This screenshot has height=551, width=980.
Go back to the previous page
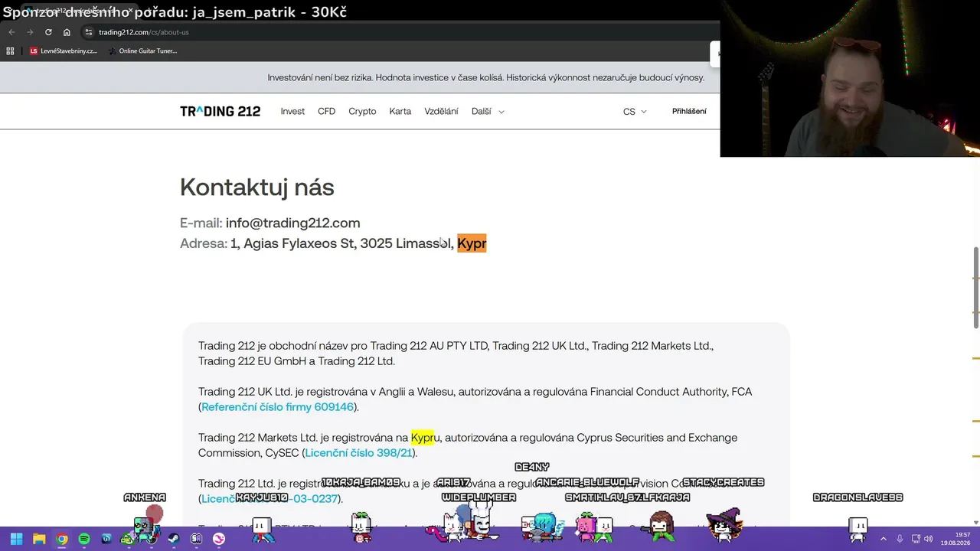click(x=11, y=32)
